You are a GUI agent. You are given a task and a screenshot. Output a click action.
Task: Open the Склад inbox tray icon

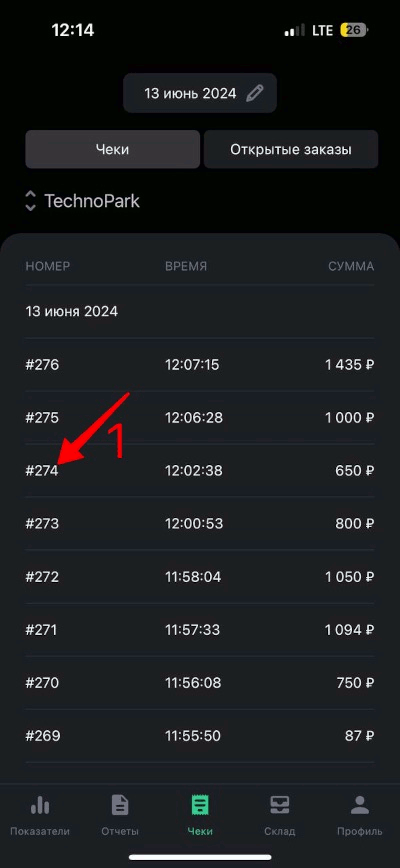click(x=279, y=805)
